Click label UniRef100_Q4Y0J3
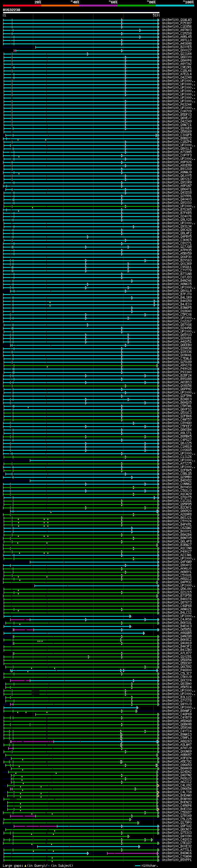The image size is (197, 868). pos(177,704)
